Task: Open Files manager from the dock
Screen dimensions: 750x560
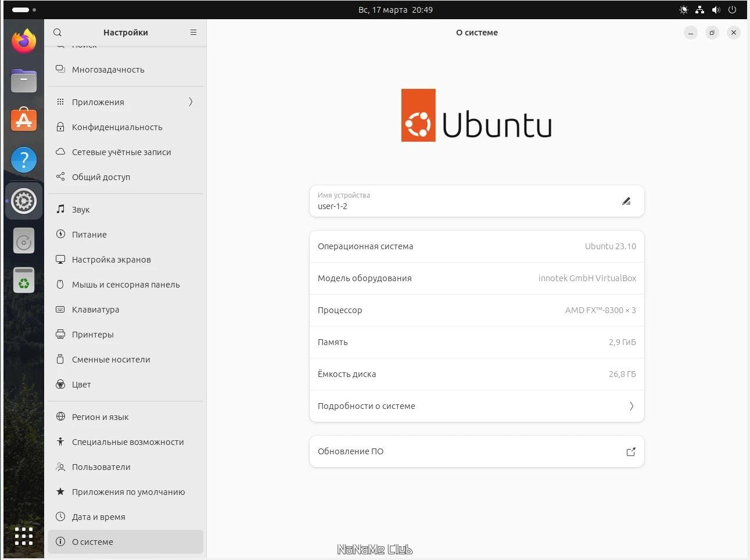Action: point(24,80)
